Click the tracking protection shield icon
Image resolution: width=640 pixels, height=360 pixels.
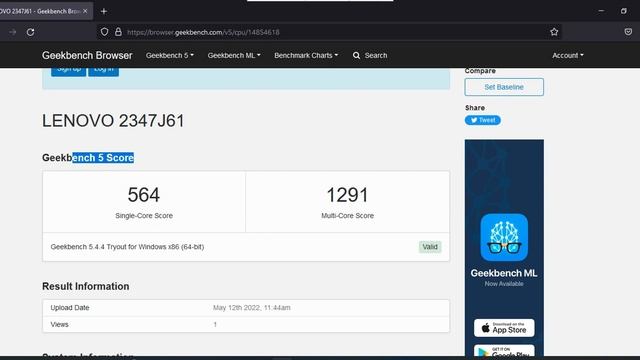coord(104,32)
